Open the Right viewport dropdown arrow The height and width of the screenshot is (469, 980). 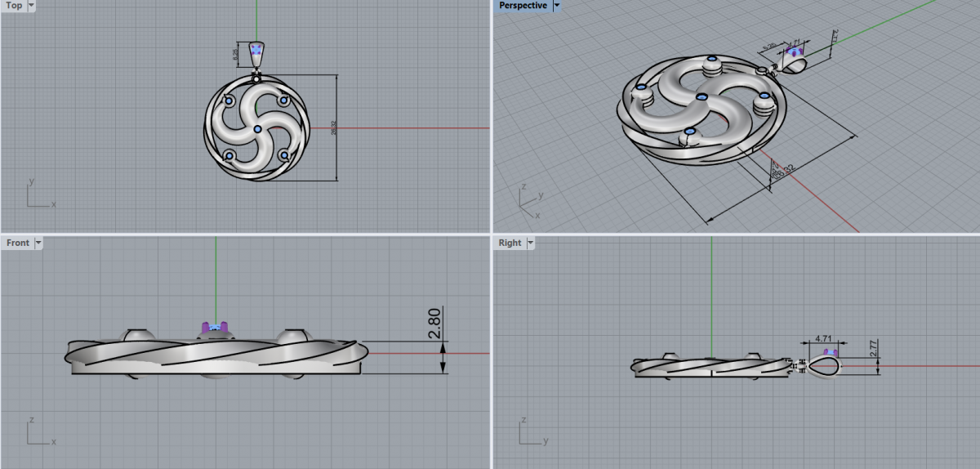point(530,243)
